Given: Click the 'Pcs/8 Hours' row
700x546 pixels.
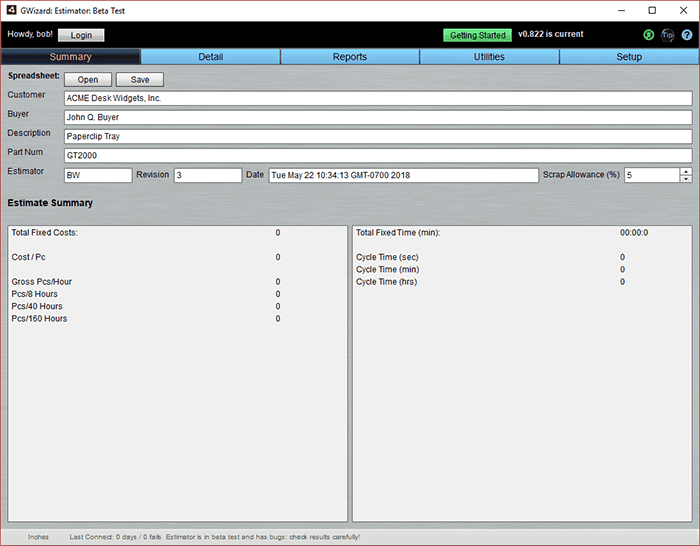Looking at the screenshot, I should tap(146, 294).
